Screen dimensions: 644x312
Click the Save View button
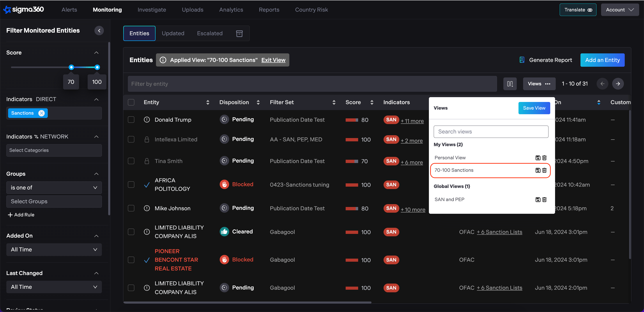click(534, 108)
